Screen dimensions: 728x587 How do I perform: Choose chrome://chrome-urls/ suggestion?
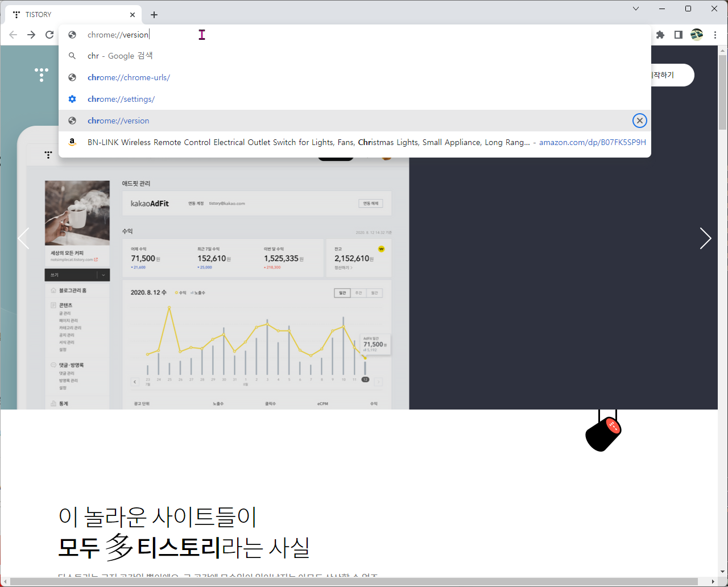(x=355, y=77)
